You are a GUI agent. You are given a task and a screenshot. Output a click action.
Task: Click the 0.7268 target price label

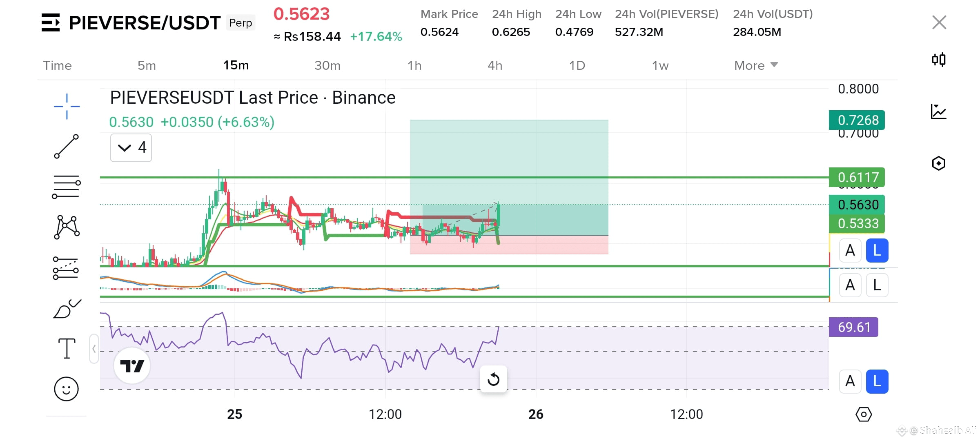857,120
